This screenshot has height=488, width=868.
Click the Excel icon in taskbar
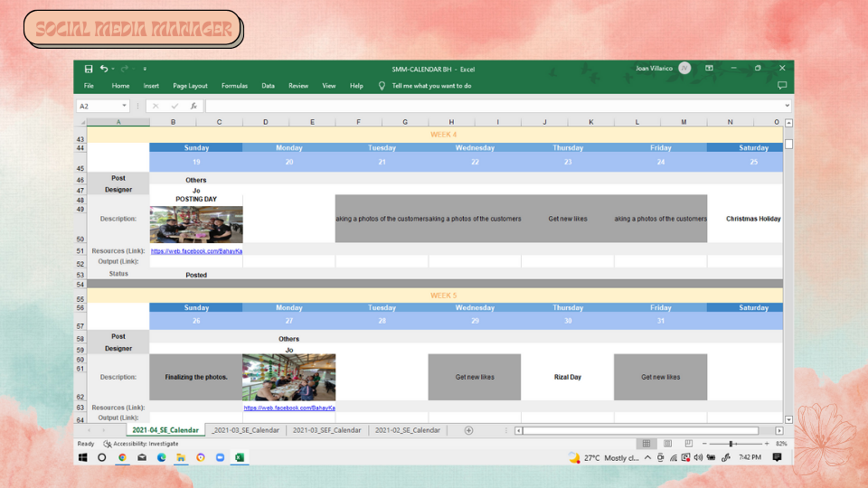[240, 457]
